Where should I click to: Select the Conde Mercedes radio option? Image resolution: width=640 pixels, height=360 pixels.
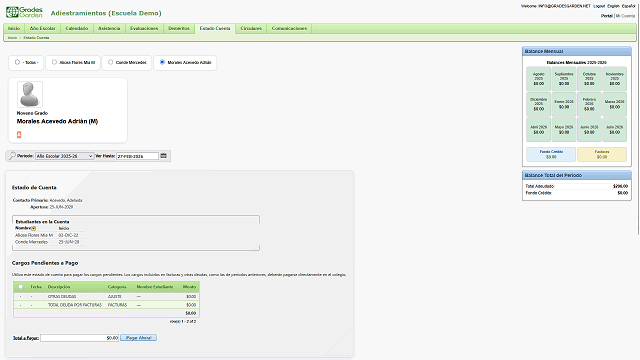111,62
